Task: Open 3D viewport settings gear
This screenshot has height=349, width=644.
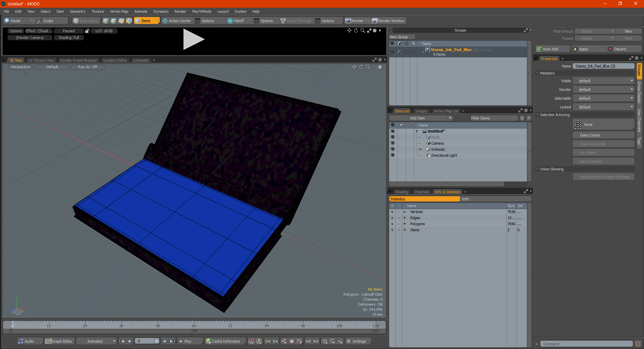Action: (380, 67)
